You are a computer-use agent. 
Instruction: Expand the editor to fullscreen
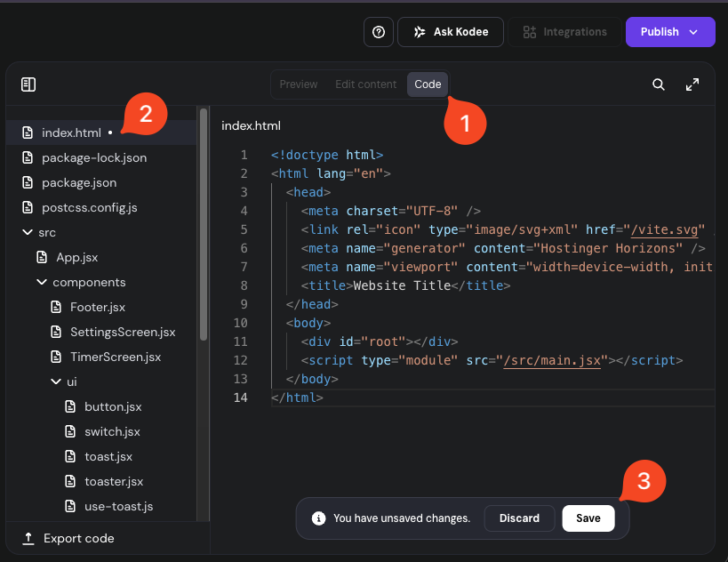[692, 84]
